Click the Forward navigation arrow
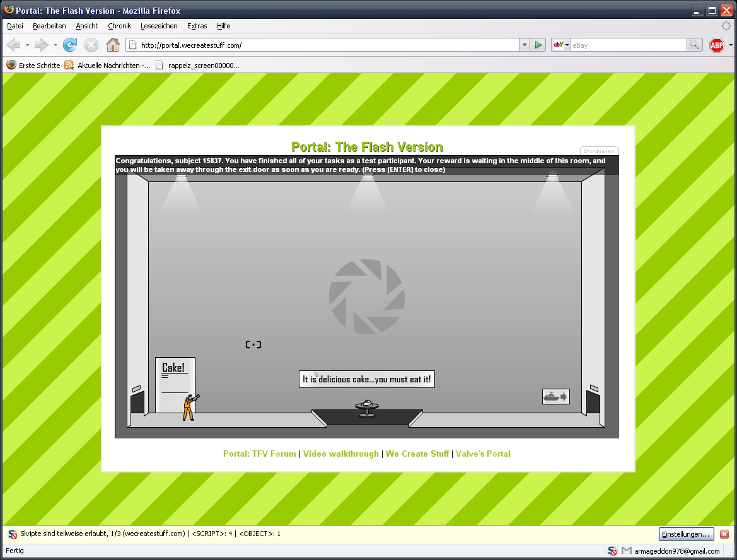Image resolution: width=737 pixels, height=560 pixels. click(41, 45)
